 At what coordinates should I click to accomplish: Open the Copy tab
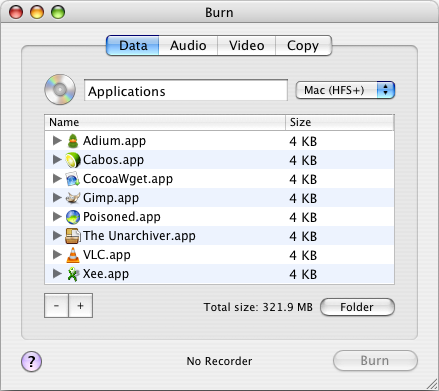pos(303,45)
